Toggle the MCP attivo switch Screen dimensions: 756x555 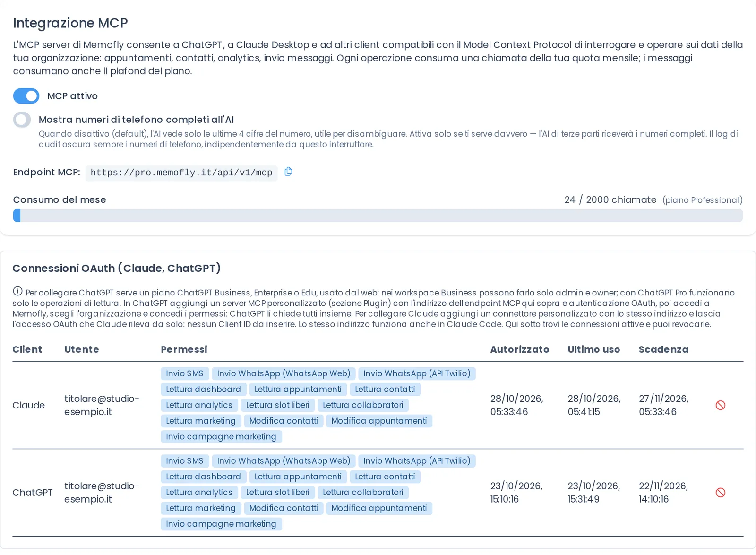pyautogui.click(x=26, y=96)
